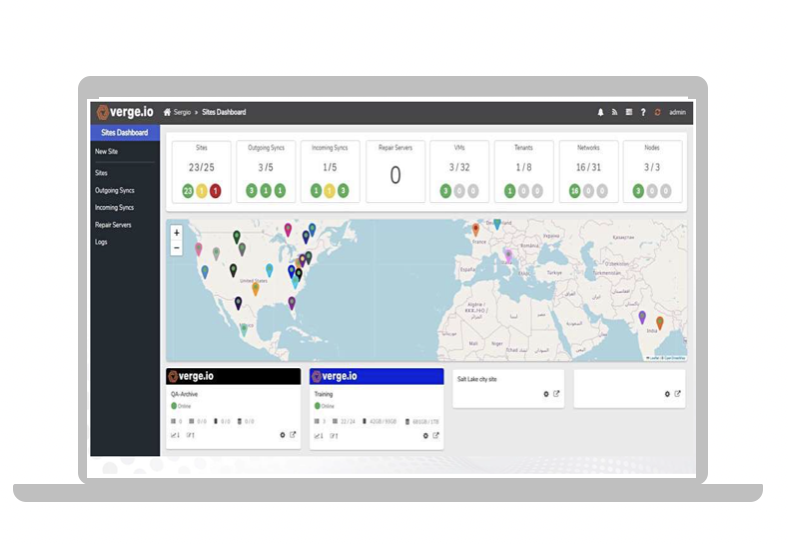This screenshot has width=788, height=544.
Task: Open the admin user menu
Action: pos(677,112)
